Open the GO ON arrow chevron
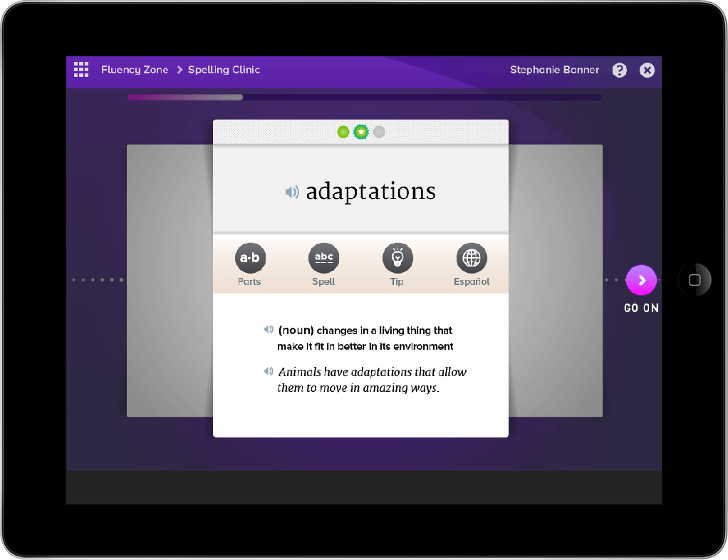This screenshot has width=728, height=560. coord(640,280)
